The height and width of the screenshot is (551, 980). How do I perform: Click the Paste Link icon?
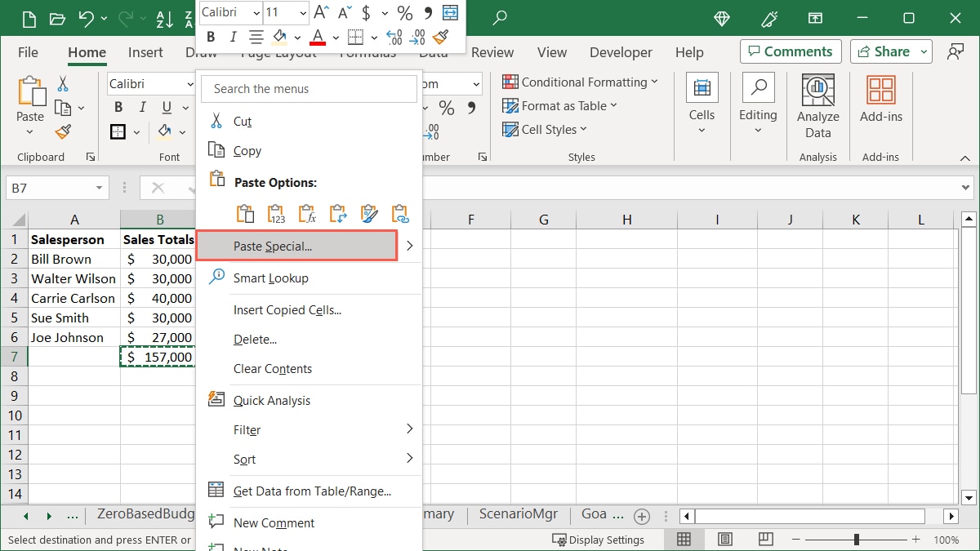[x=400, y=213]
